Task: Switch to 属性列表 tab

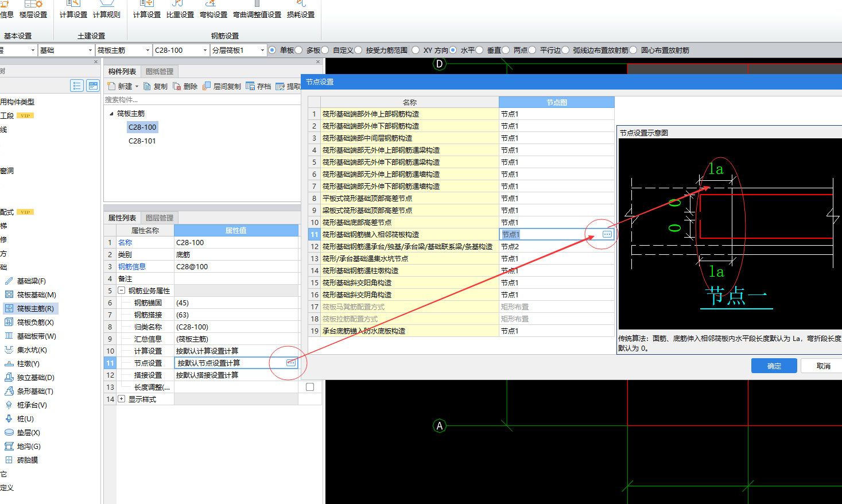Action: (122, 218)
